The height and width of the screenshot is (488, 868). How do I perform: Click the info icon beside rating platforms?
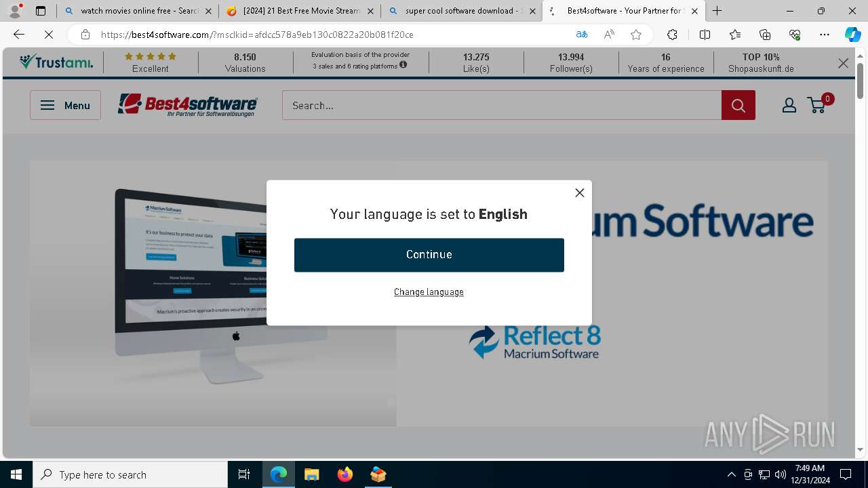(403, 65)
